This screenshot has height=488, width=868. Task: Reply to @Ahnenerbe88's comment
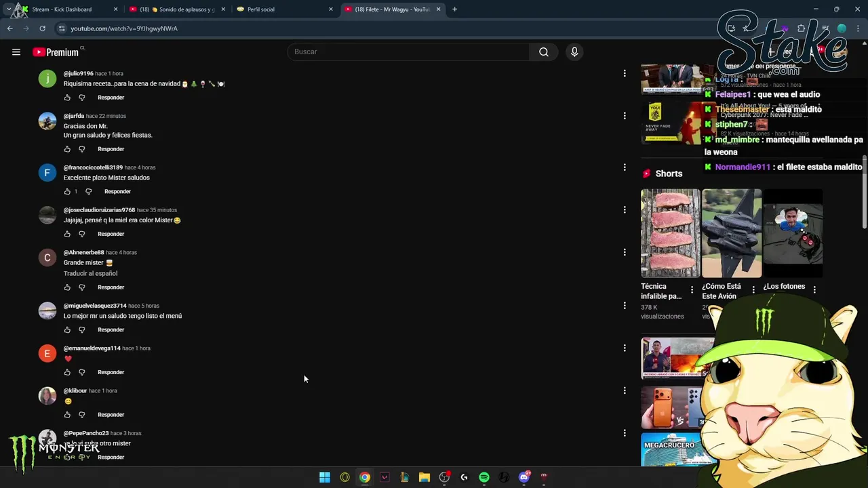pyautogui.click(x=111, y=287)
